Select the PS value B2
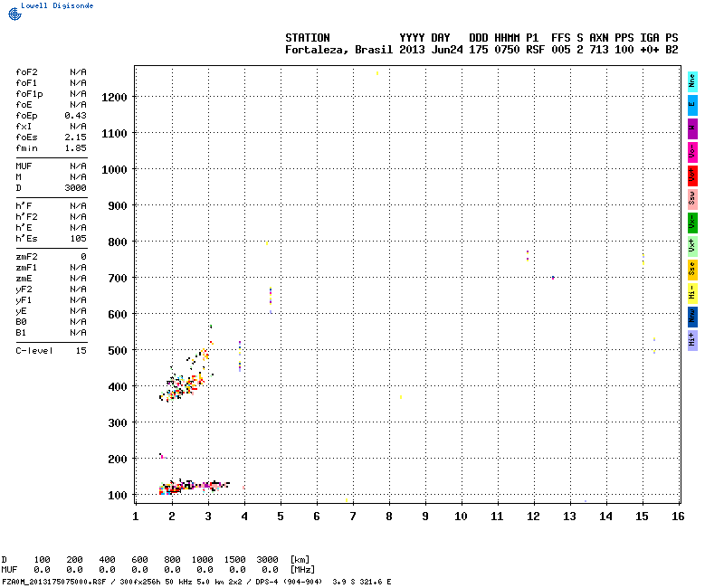Screen dimensions: 724x588 point(672,50)
